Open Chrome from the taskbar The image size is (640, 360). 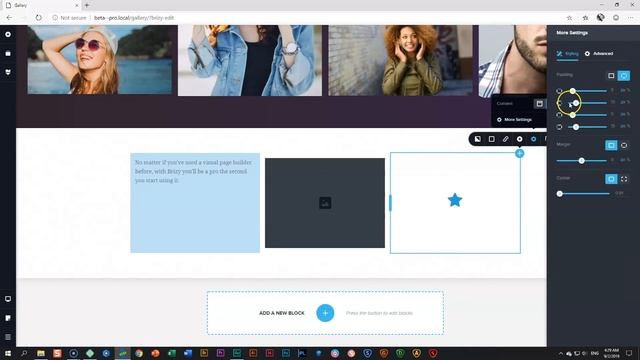click(x=139, y=353)
